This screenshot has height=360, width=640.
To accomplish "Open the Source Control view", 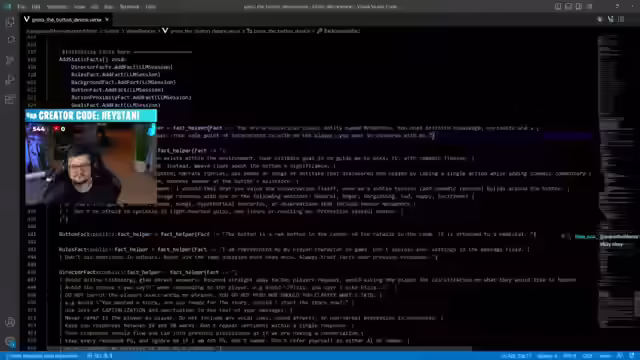I will [10, 60].
